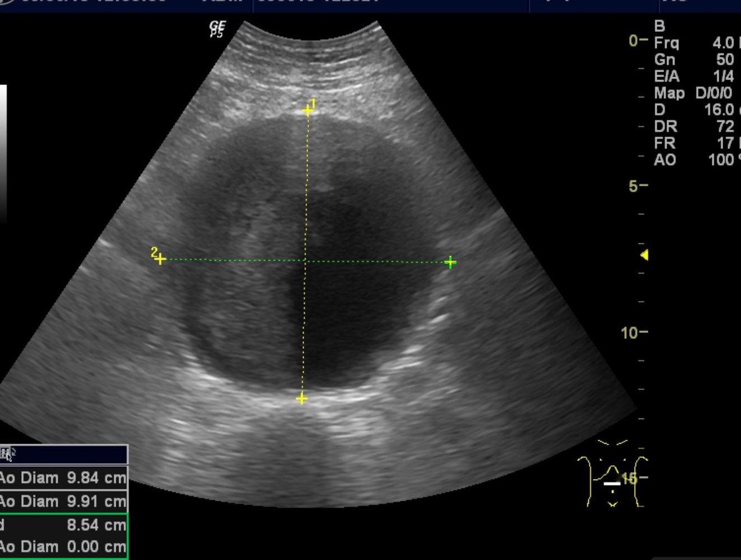
Task: Click the GE P5 probe orientation logo
Action: tap(217, 30)
